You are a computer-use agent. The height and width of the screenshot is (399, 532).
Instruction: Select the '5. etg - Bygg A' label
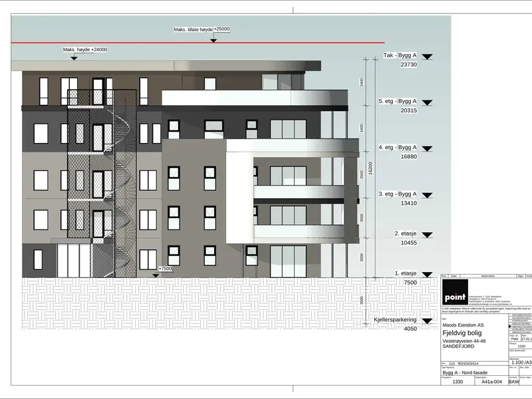click(398, 101)
